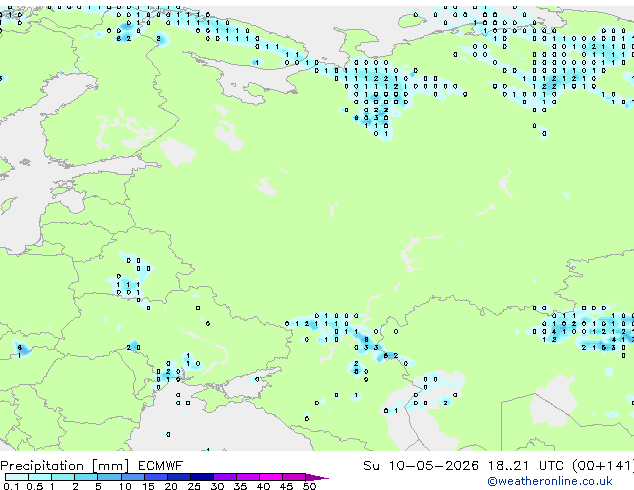This screenshot has width=634, height=490.
Task: Click the "18..21 UTC" time text
Action: click(526, 466)
